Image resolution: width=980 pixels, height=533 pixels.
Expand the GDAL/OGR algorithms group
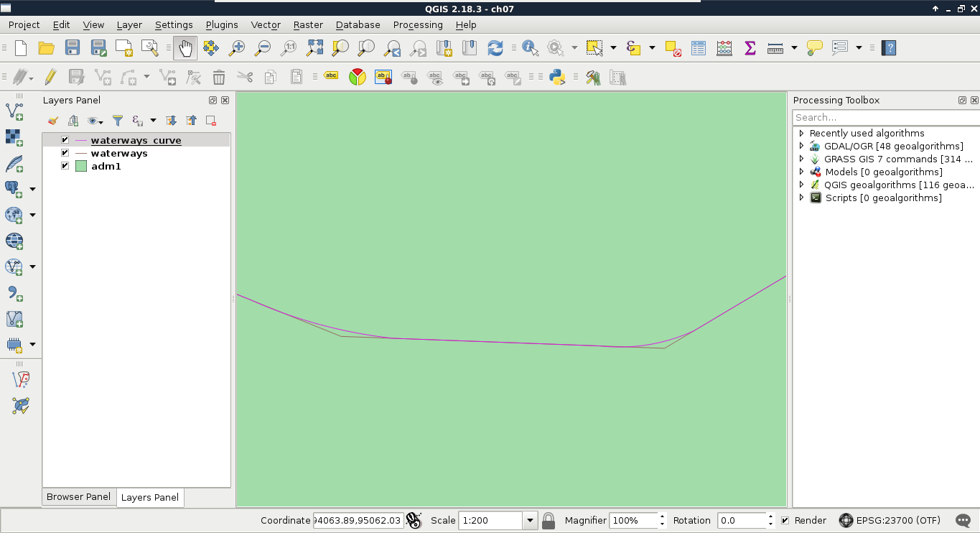[802, 146]
